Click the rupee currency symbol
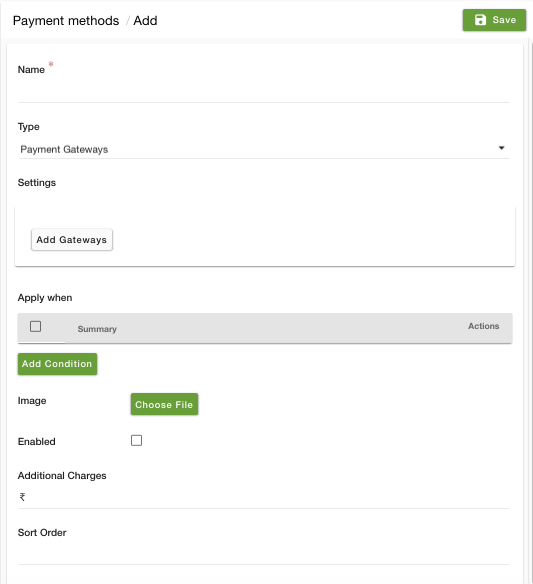Viewport: 533px width, 584px height. point(22,497)
